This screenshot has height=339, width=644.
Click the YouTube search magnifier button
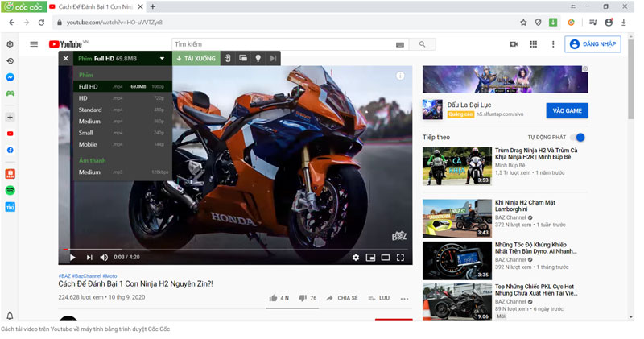[422, 44]
